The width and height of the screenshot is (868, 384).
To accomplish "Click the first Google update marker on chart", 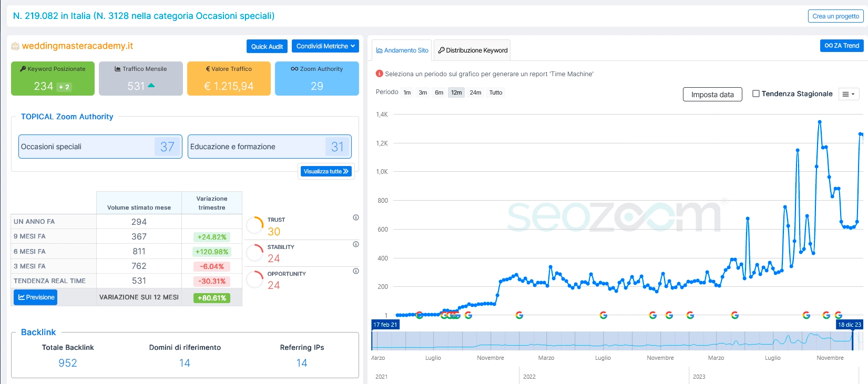I will click(x=420, y=315).
